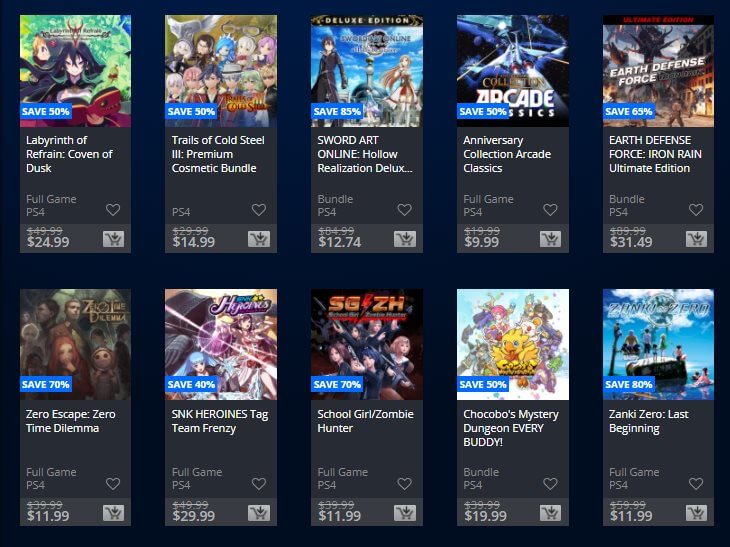Open Anniversary Collection Arcade Classics title link
Screen dimensions: 730x547
click(507, 154)
